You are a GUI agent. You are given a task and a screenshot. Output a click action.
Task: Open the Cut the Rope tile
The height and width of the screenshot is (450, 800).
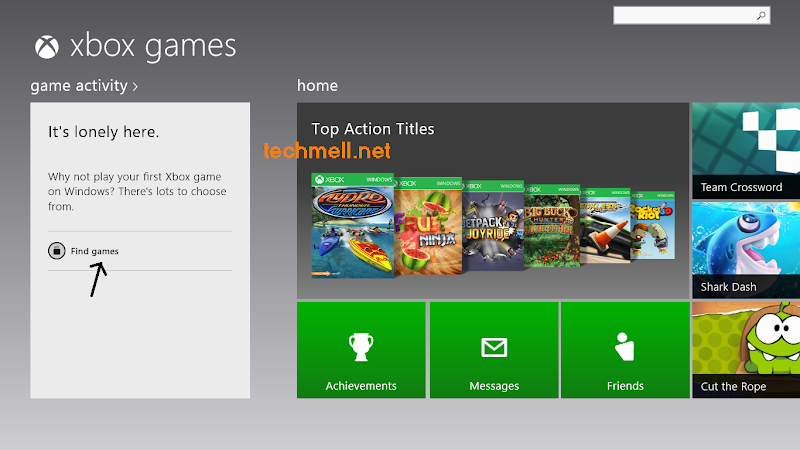tap(746, 350)
